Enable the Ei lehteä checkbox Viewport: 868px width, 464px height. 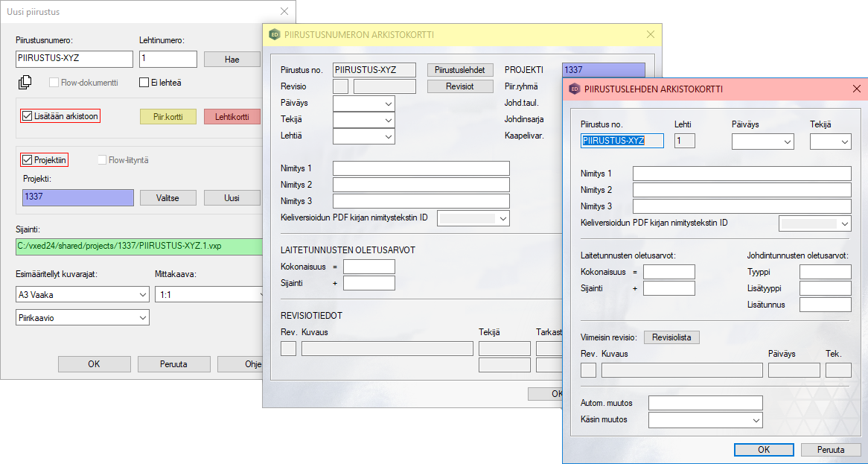pyautogui.click(x=144, y=83)
